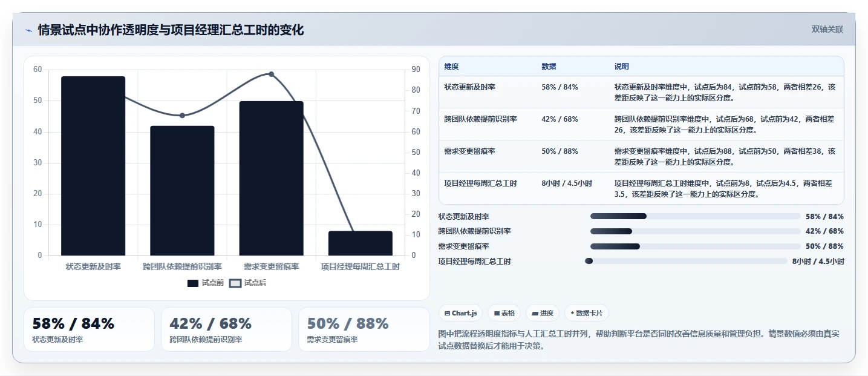The image size is (868, 376).
Task: Click the 58% / 84% value beside its progress bar
Action: click(x=824, y=216)
